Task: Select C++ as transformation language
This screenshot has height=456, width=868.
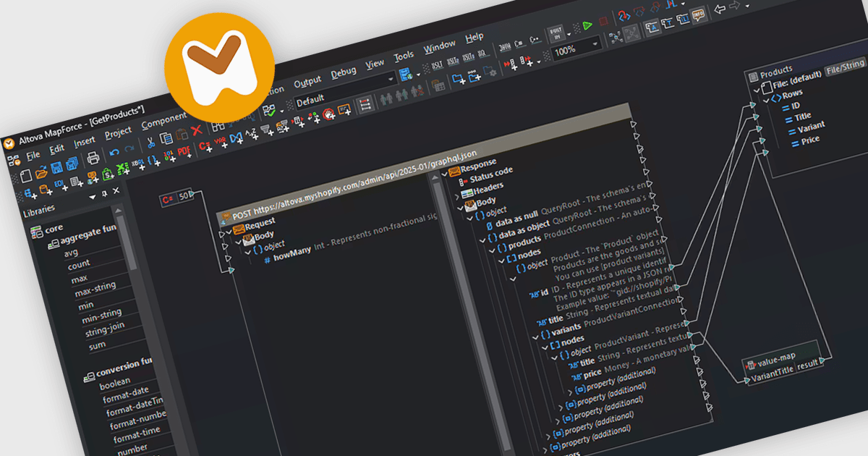Action: [535, 39]
